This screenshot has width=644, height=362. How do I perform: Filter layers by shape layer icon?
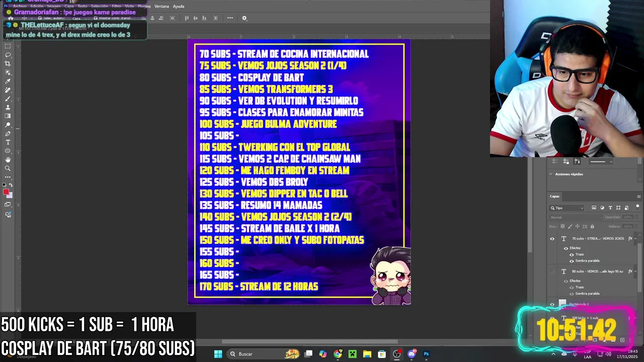618,208
